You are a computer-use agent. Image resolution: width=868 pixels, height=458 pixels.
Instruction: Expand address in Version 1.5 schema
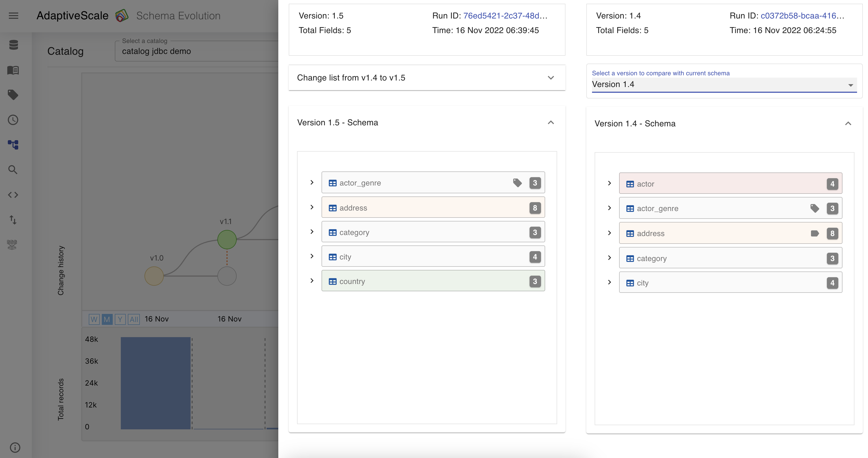click(312, 207)
